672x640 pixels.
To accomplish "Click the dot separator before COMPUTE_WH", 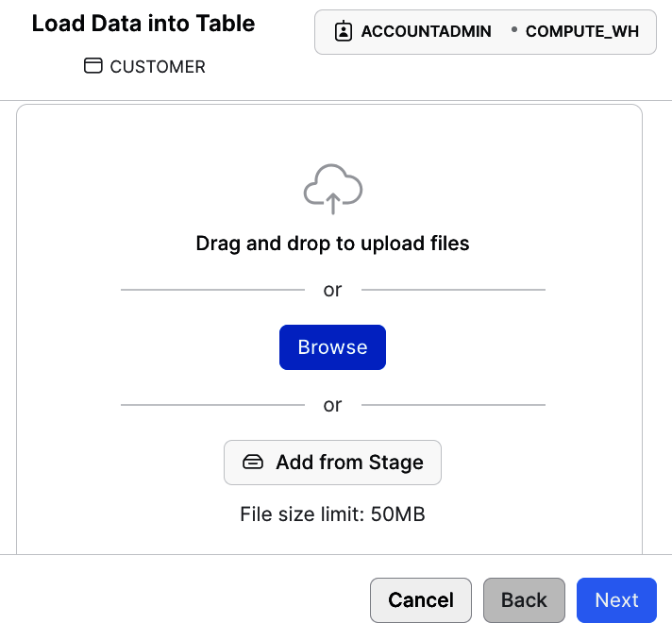I will [513, 30].
